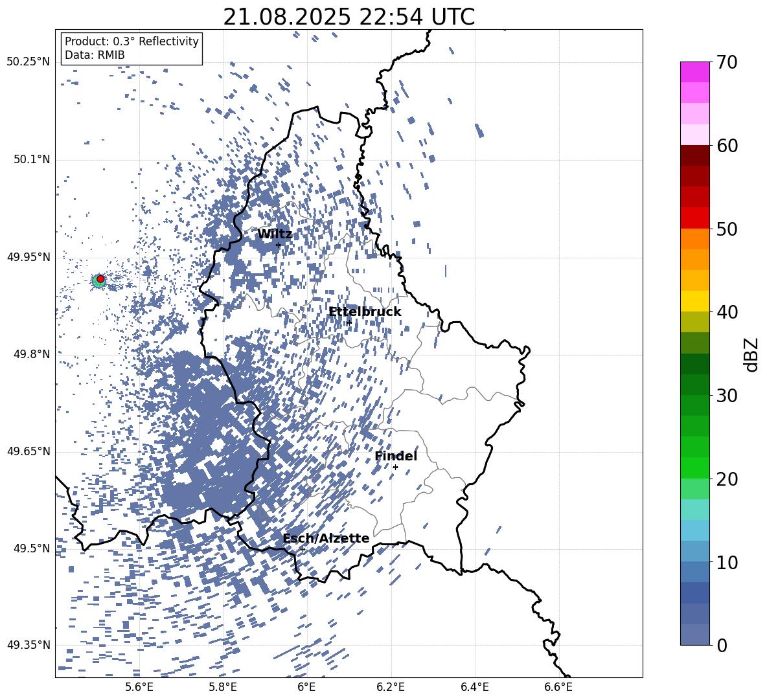The width and height of the screenshot is (767, 700).
Task: Click the 49.5°N latitude label
Action: [x=31, y=548]
